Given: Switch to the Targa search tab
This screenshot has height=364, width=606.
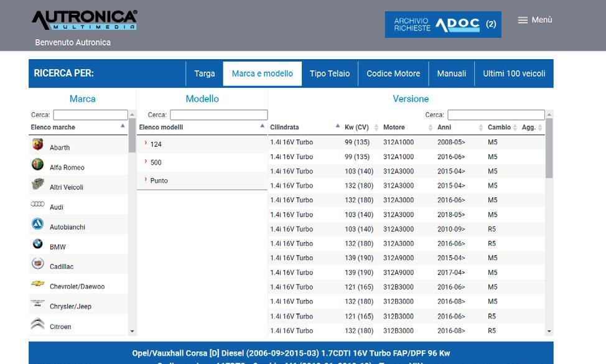Looking at the screenshot, I should pyautogui.click(x=205, y=73).
